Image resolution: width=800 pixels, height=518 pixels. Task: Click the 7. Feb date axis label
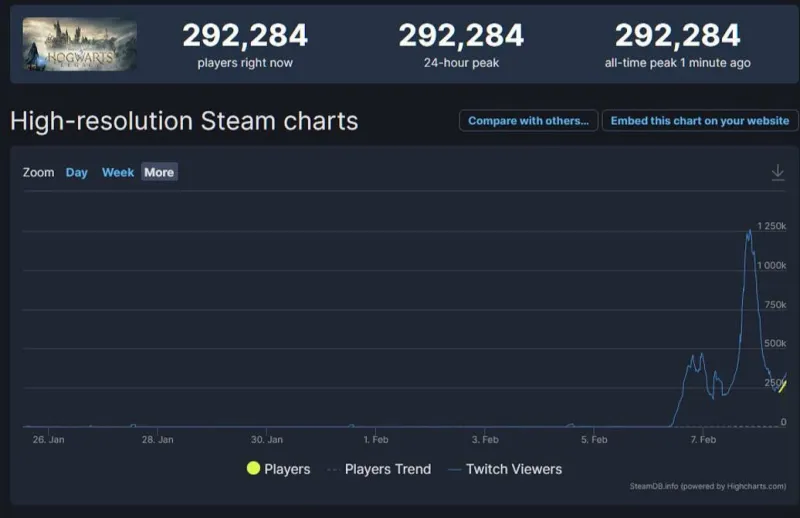(703, 439)
